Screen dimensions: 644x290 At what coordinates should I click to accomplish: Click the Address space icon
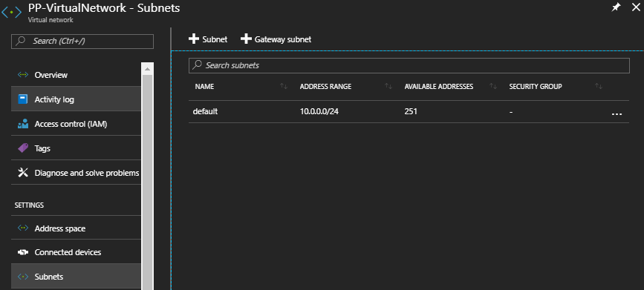pos(22,228)
